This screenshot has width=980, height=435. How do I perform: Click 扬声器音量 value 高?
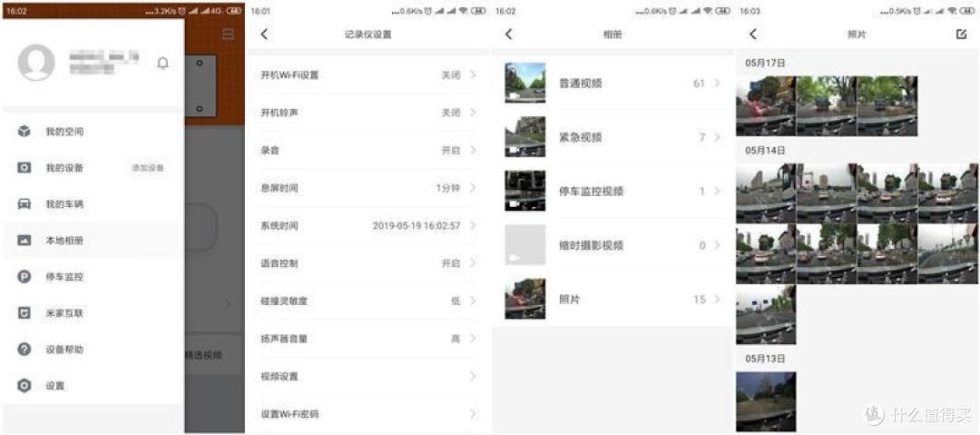tap(456, 339)
